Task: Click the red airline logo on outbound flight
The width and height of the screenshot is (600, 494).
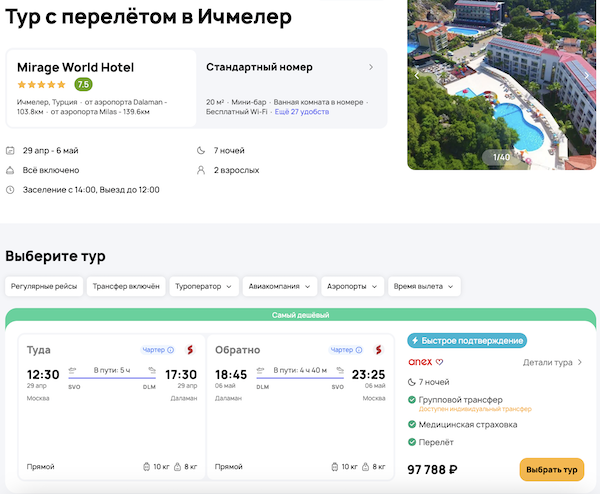Action: coord(190,350)
